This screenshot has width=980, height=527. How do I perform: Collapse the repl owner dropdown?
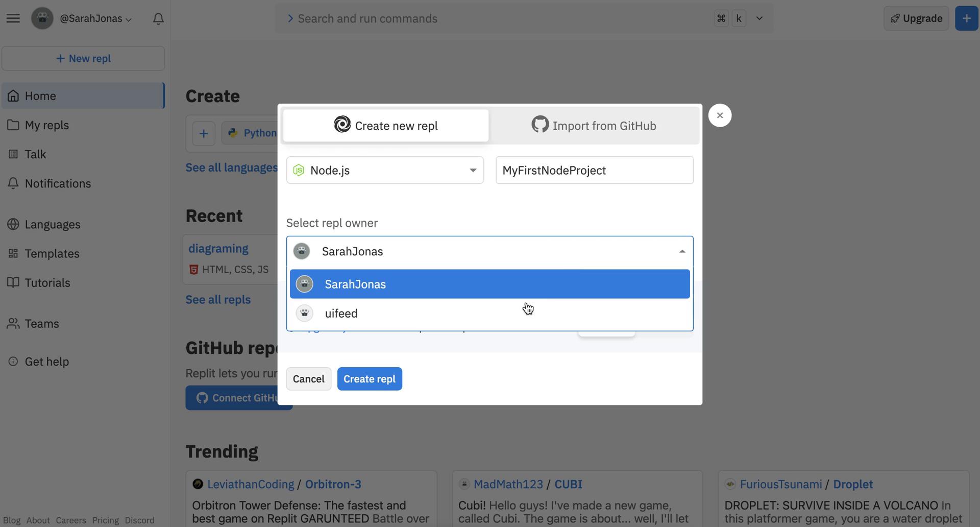(682, 251)
